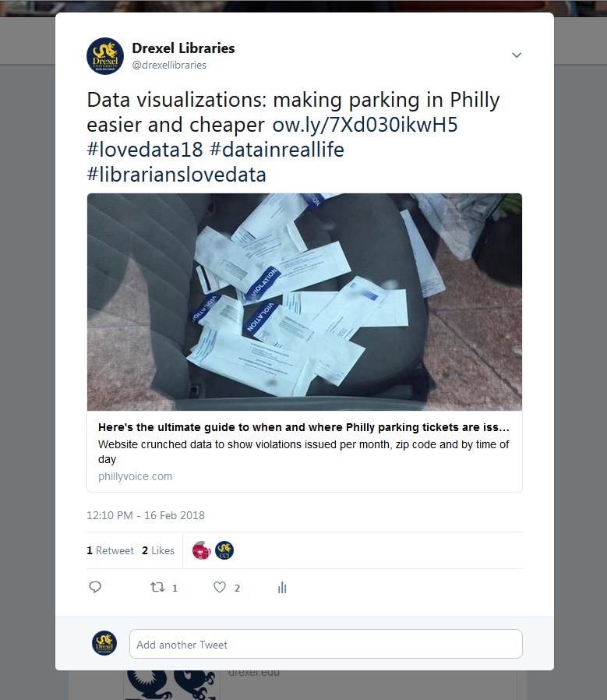This screenshot has width=607, height=700.
Task: Open the parking violation tickets photo
Action: (305, 302)
